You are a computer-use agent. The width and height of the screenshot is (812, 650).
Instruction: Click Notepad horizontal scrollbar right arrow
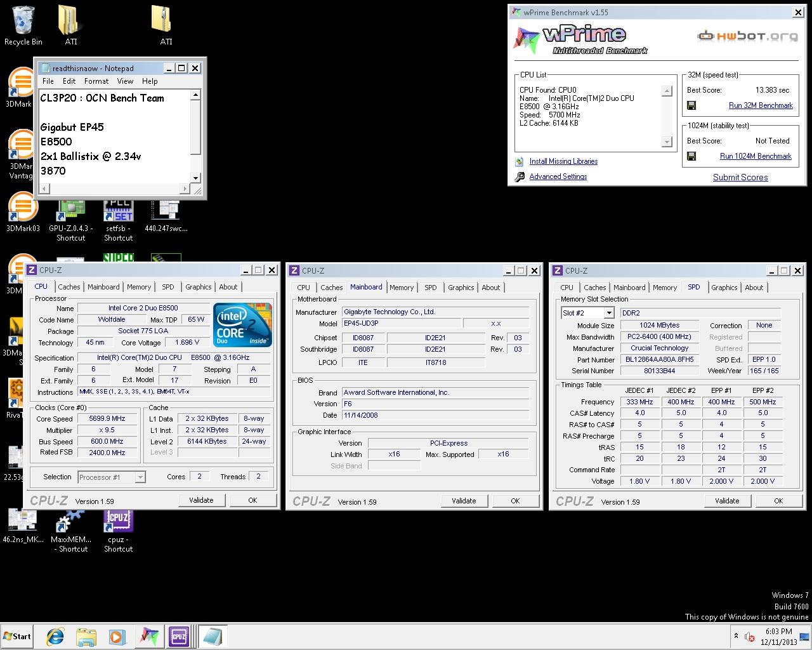tap(185, 189)
